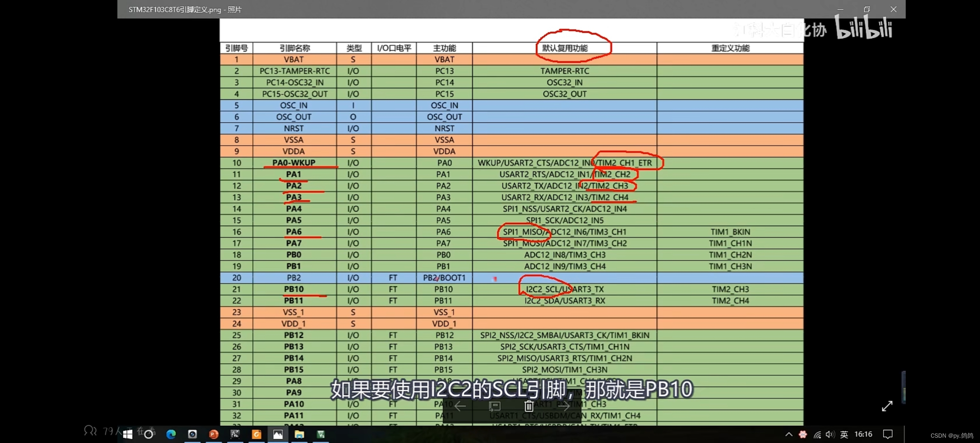Open Cortana circle on the taskbar
Screen dimensions: 980x443
click(x=149, y=434)
